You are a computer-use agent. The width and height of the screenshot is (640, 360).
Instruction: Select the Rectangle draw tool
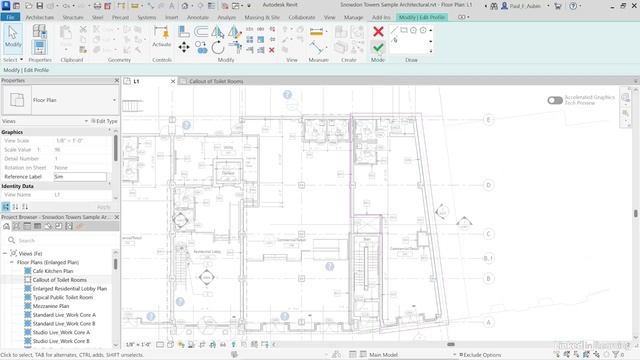404,30
